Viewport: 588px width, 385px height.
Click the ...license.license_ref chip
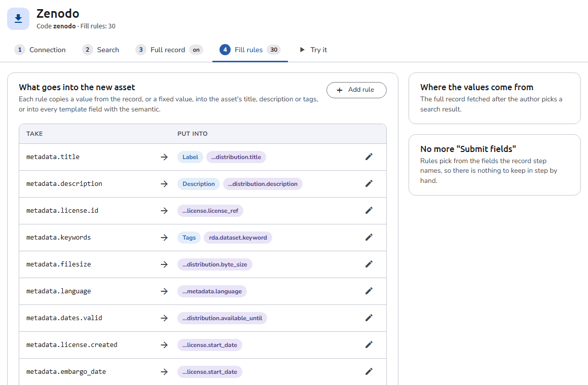[210, 211]
